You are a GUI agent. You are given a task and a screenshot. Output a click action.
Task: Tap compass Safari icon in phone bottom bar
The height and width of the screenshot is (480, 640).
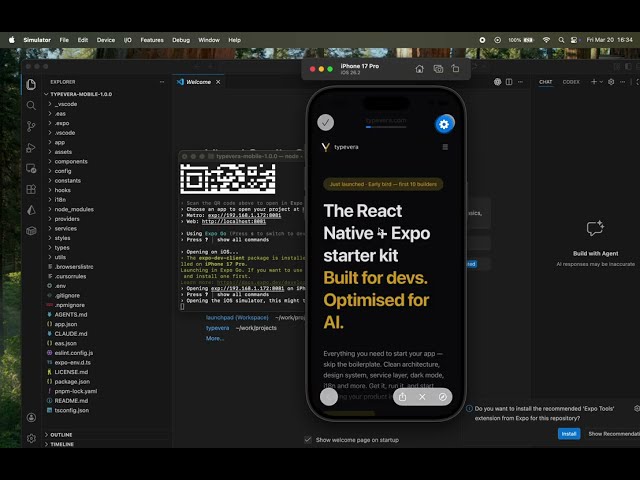tap(442, 397)
